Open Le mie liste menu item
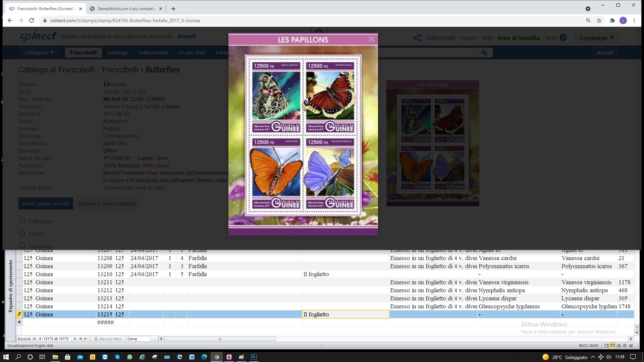 [192, 53]
